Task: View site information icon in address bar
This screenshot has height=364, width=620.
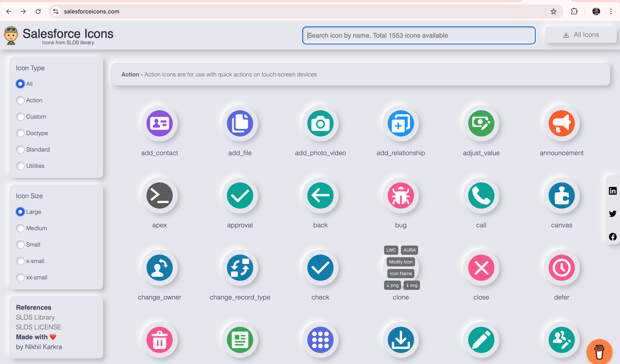Action: point(56,11)
